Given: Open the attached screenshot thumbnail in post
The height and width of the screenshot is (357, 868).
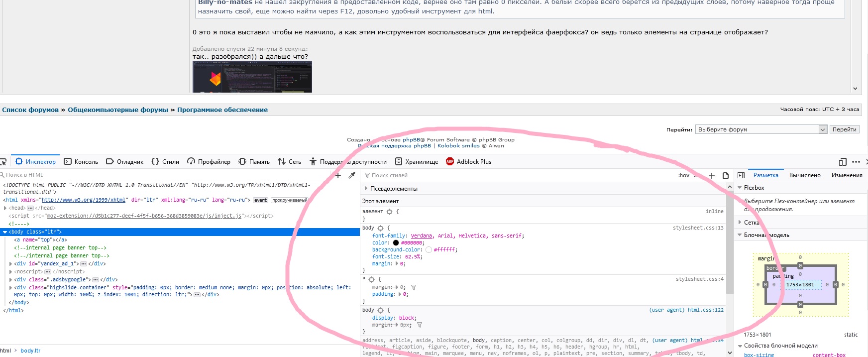Looking at the screenshot, I should pyautogui.click(x=252, y=77).
